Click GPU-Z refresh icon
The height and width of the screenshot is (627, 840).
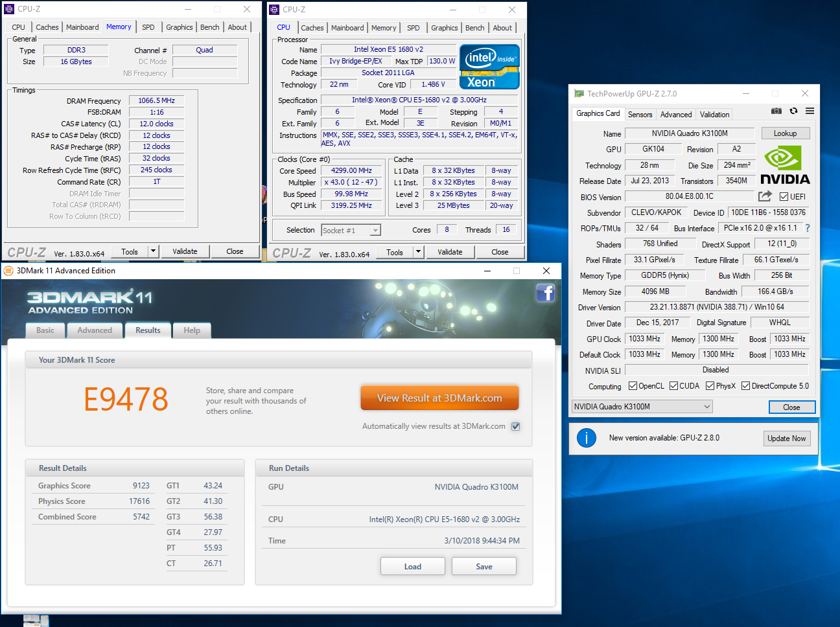(793, 111)
